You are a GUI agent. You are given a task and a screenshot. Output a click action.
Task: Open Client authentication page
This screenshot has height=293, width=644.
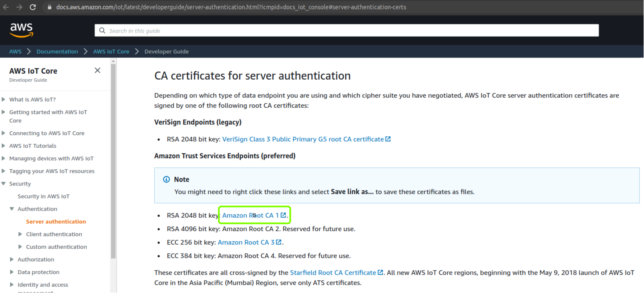click(x=54, y=234)
